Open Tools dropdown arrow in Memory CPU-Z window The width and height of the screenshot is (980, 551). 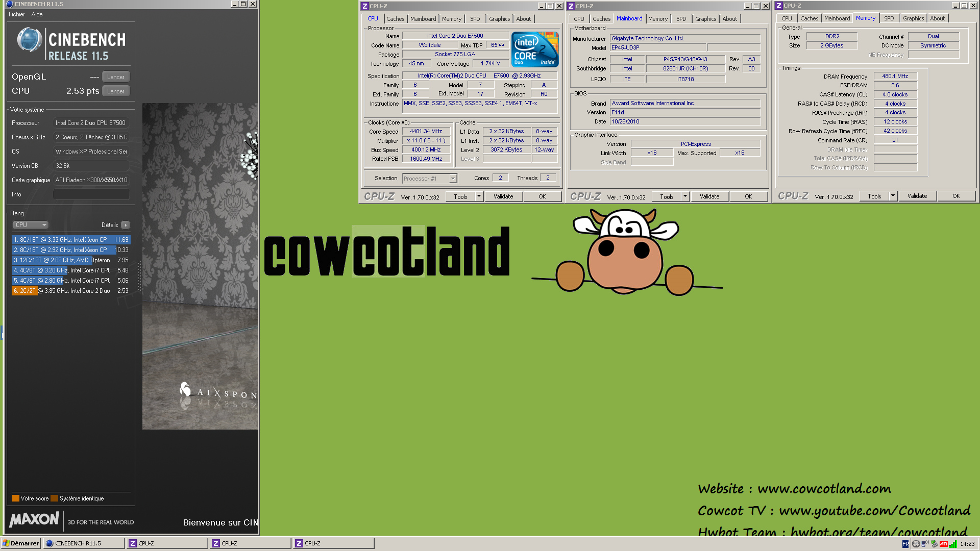893,196
